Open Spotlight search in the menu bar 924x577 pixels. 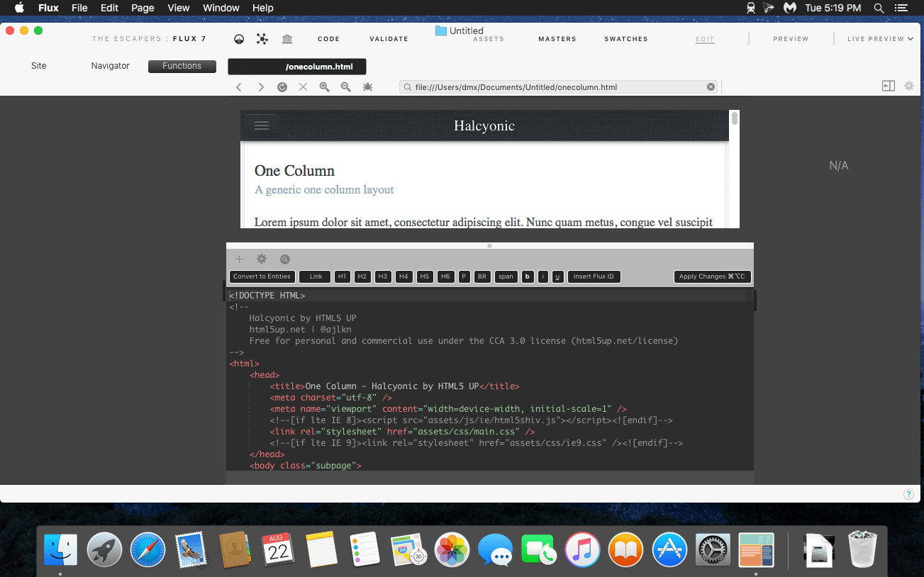click(x=879, y=8)
